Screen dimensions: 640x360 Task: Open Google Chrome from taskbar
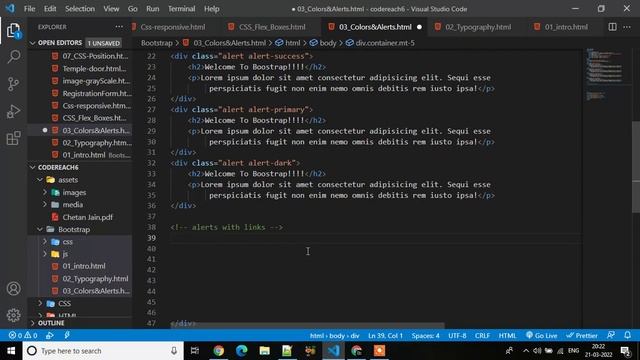[218, 351]
